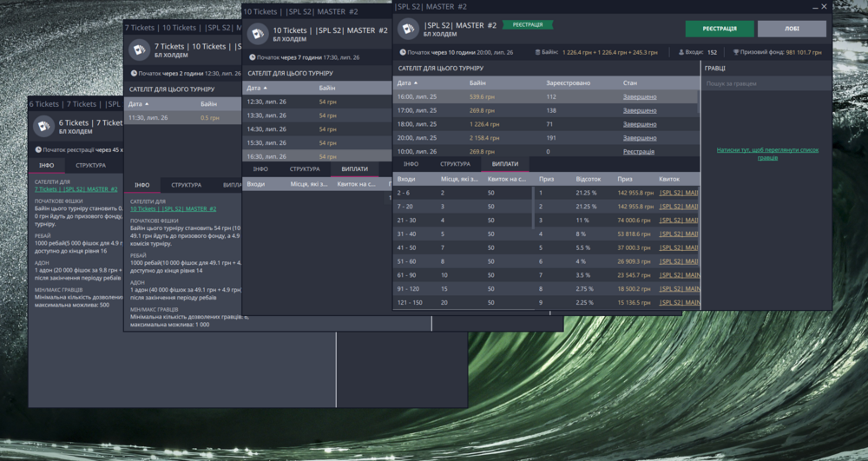Viewport: 868px width, 461px height.
Task: Click cards icon in 6 Tickets window
Action: [x=43, y=127]
